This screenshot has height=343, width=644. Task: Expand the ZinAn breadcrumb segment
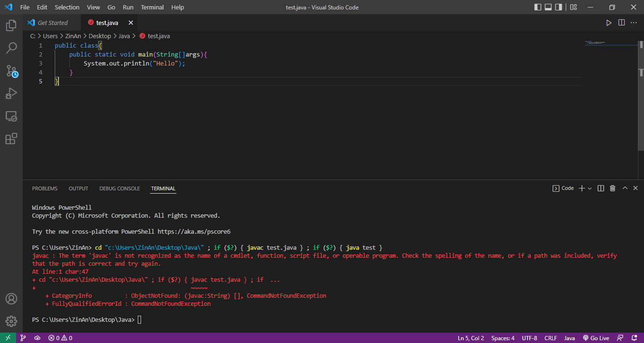(x=72, y=36)
